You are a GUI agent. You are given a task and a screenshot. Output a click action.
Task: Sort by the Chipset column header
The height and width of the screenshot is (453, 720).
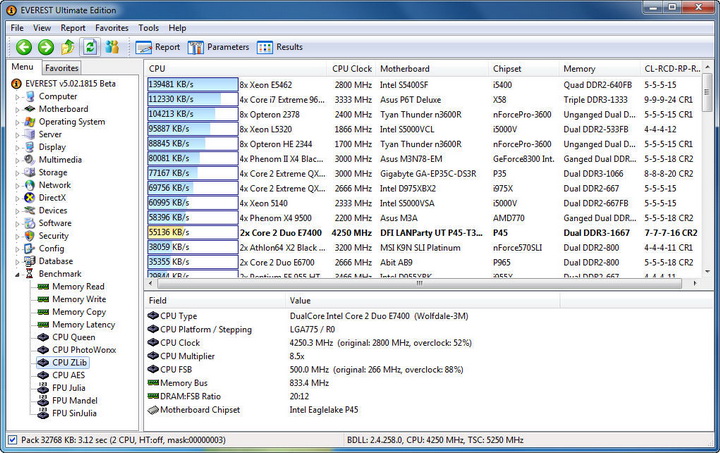[x=524, y=69]
